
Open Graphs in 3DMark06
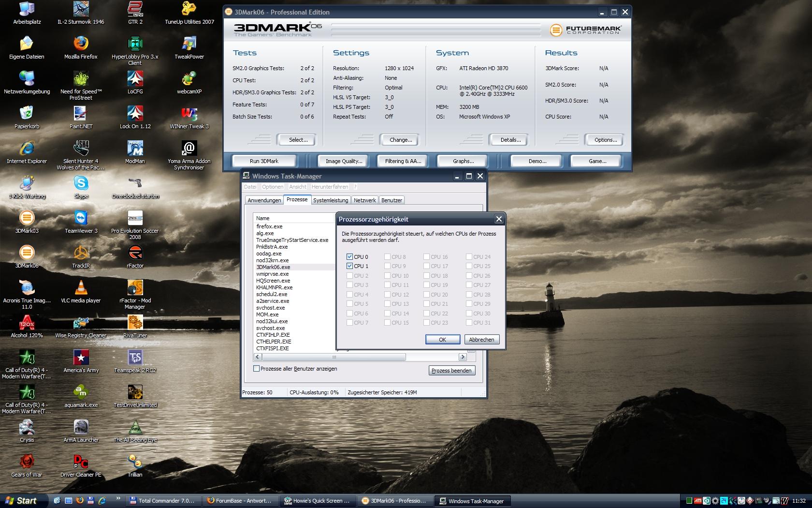tap(463, 161)
